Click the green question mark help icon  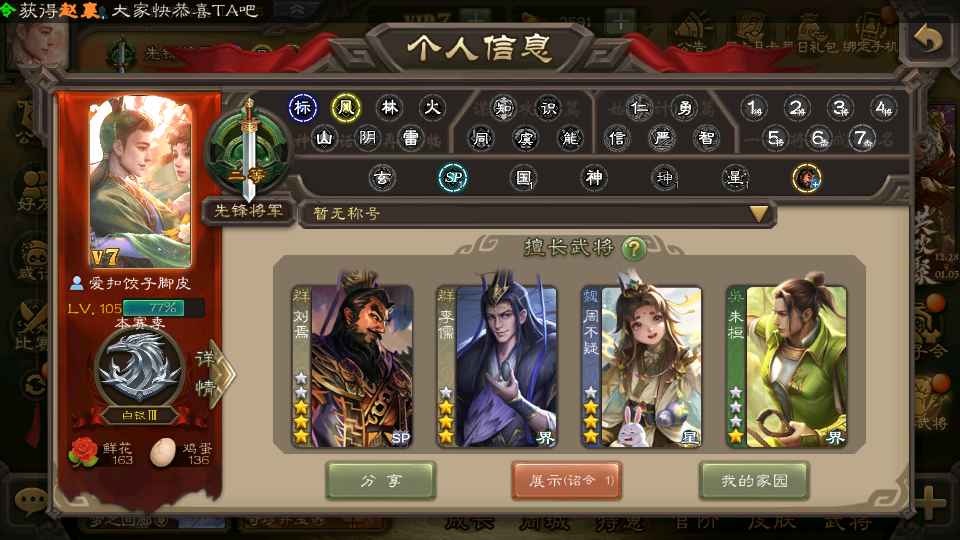(x=634, y=249)
